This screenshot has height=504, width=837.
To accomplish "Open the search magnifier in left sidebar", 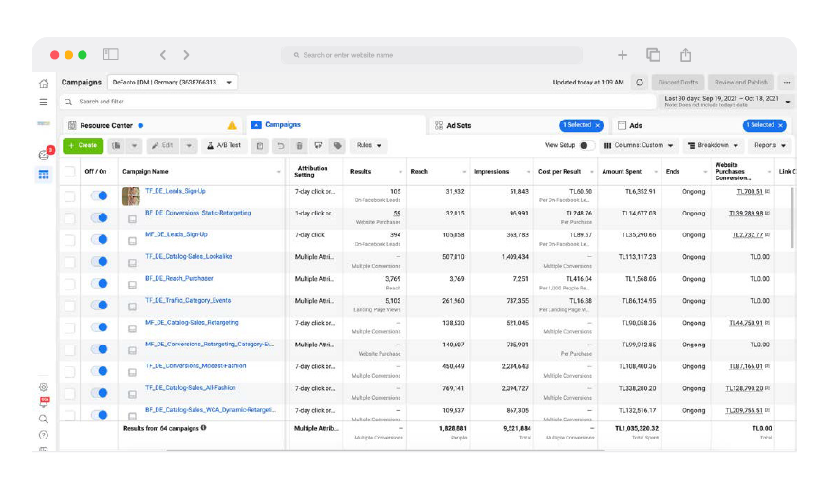I will [x=44, y=420].
